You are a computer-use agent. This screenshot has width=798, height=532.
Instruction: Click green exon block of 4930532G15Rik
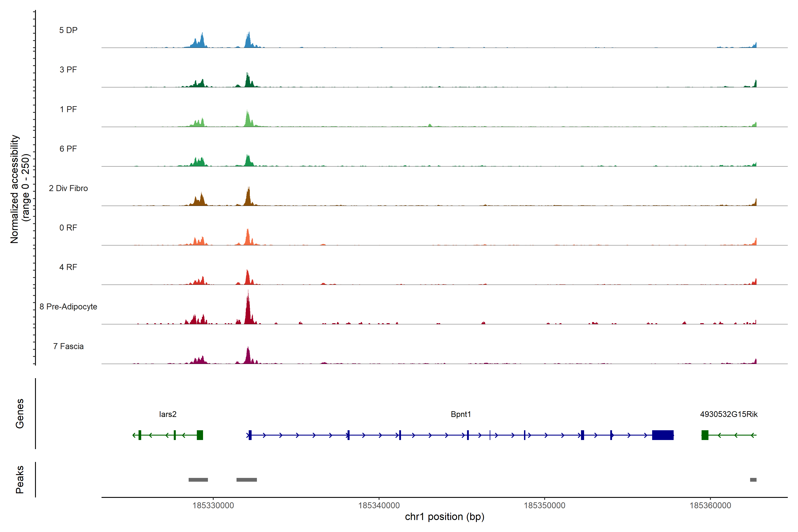coord(705,435)
